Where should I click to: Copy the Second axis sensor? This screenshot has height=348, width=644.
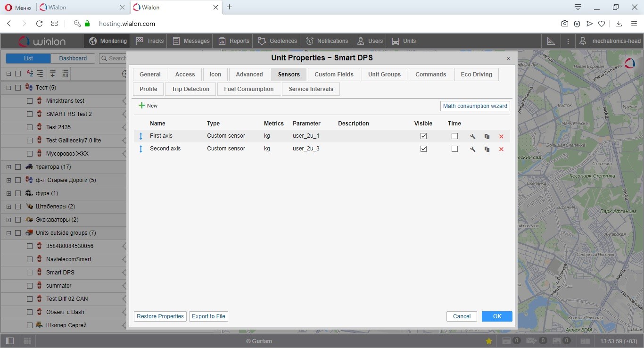coord(487,149)
